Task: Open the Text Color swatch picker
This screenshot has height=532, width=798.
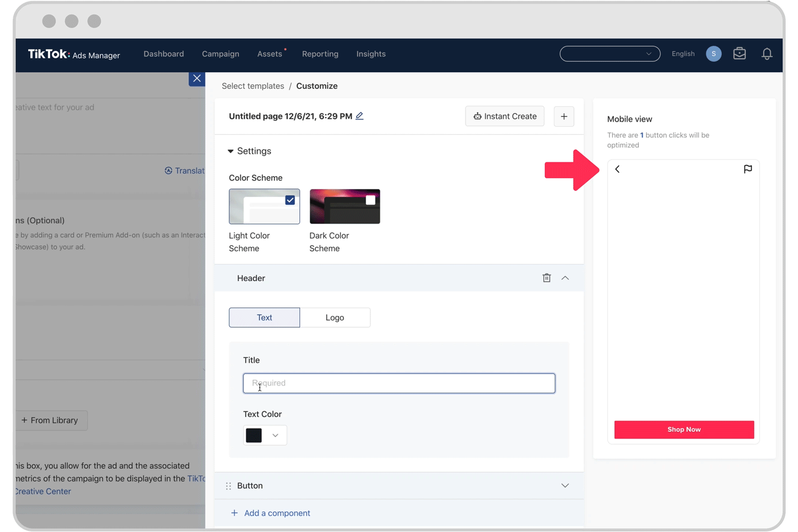Action: 264,435
